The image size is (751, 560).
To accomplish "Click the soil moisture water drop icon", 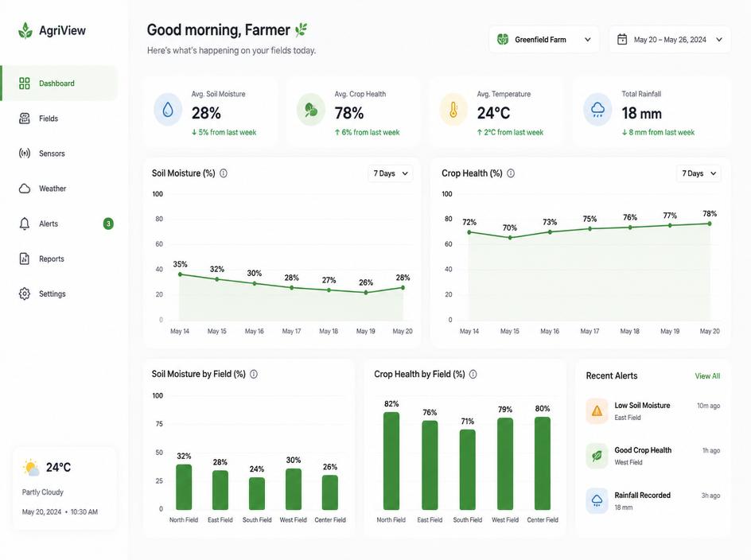I will click(168, 111).
